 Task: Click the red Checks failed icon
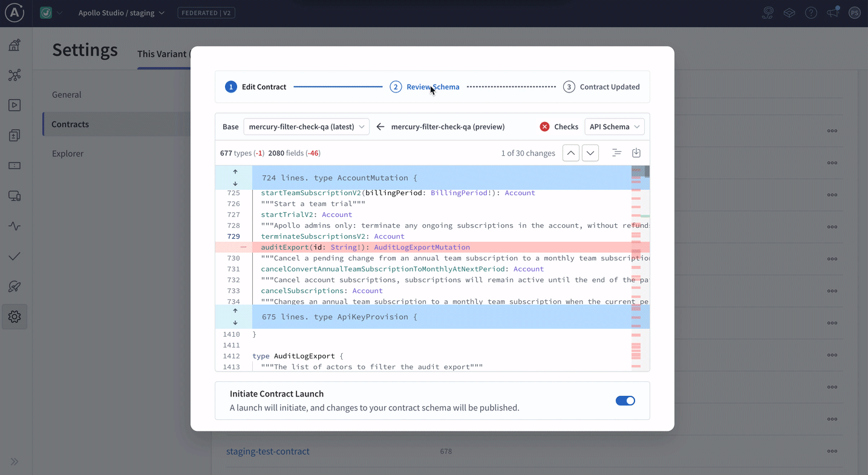point(544,127)
